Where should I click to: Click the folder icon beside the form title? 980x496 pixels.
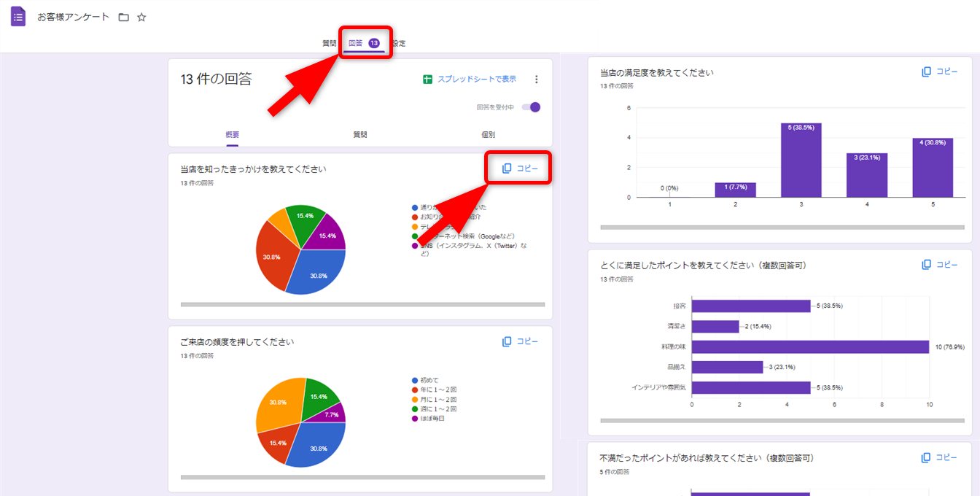tap(123, 17)
